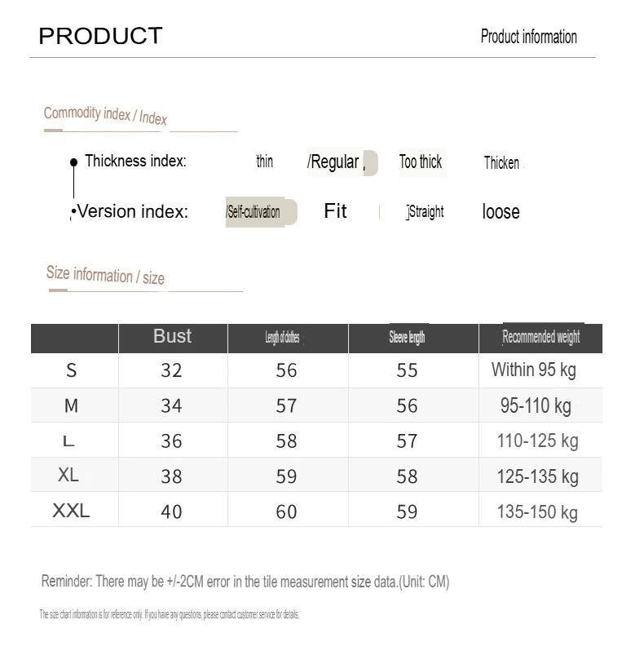Select the Fit version option
The height and width of the screenshot is (651, 644).
335,211
